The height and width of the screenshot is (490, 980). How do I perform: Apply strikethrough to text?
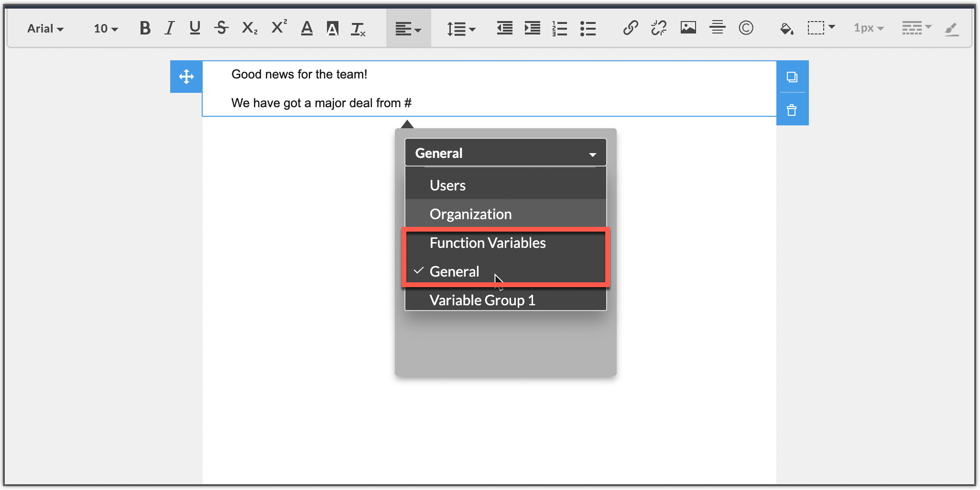pos(221,28)
